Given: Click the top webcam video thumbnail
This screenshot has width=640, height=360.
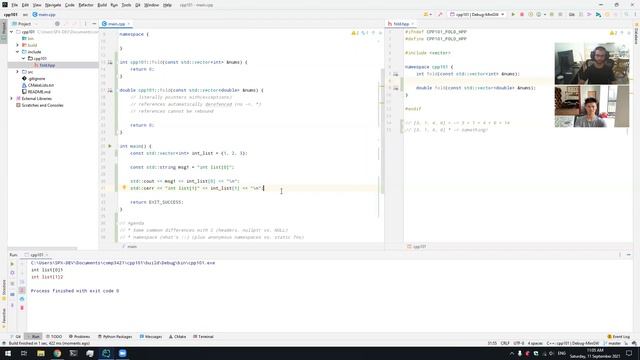Looking at the screenshot, I should pyautogui.click(x=592, y=63).
